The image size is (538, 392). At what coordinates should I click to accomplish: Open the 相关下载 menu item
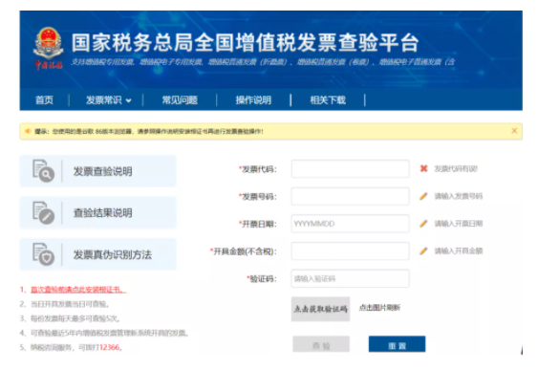[328, 99]
